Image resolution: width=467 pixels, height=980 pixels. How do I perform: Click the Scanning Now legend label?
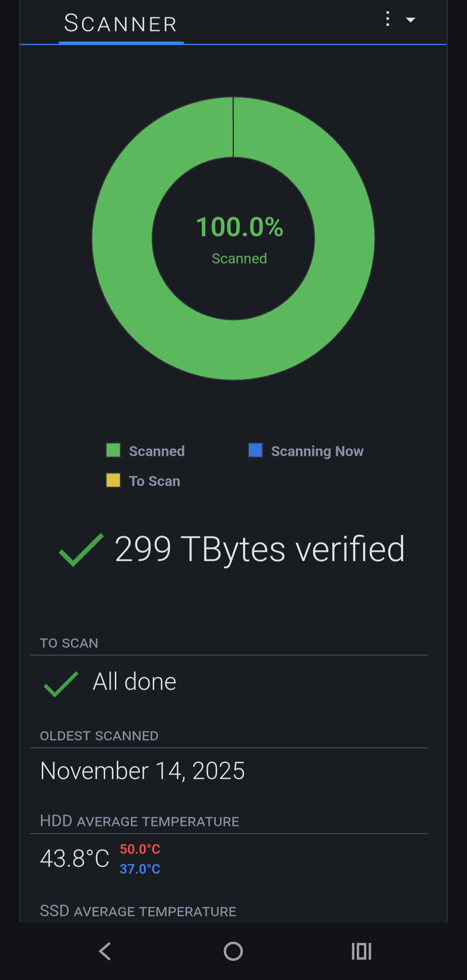coord(317,451)
